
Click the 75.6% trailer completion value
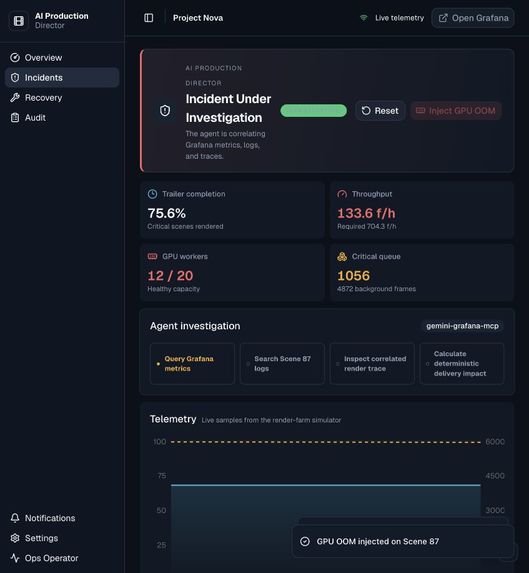click(x=167, y=213)
